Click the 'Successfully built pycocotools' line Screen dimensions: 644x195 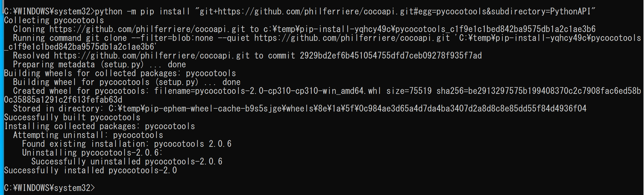pyautogui.click(x=72, y=117)
